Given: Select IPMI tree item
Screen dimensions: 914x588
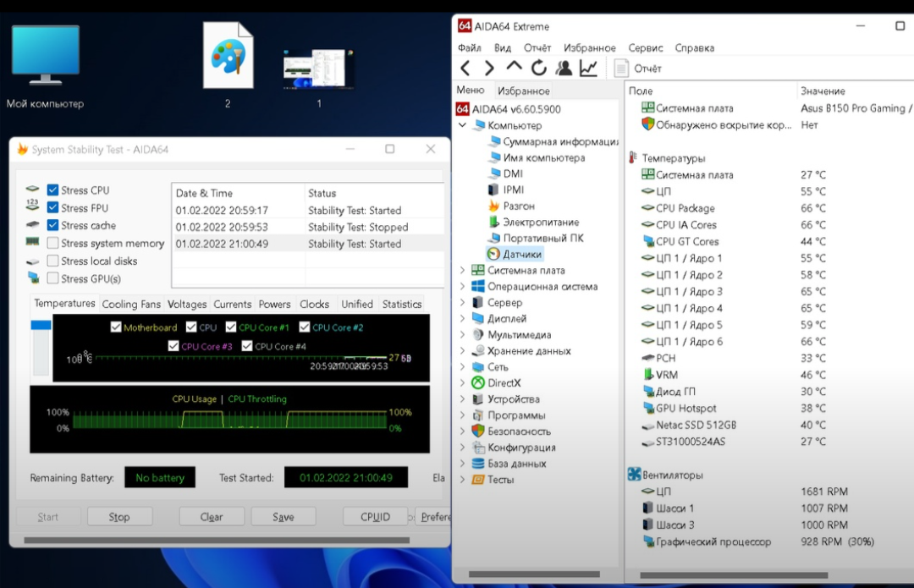Looking at the screenshot, I should click(x=506, y=190).
